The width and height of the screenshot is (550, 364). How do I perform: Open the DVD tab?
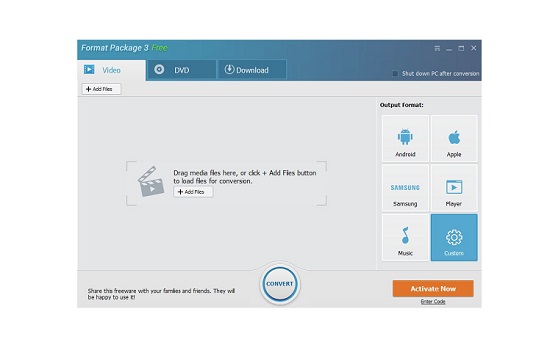182,70
